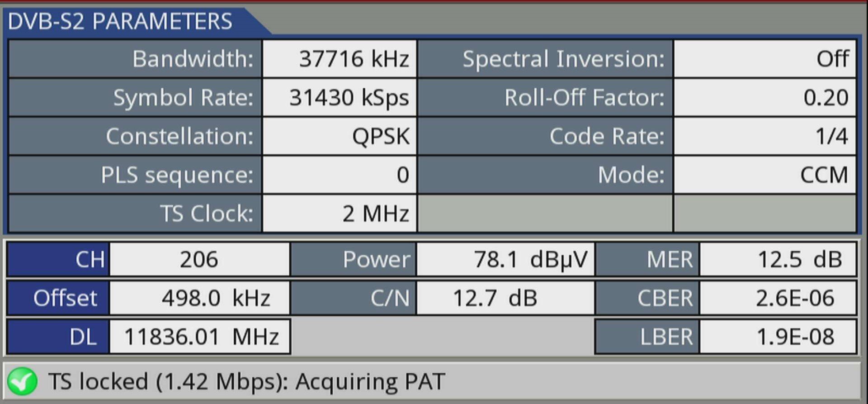Select the Bandwidth value 37716 kHz
The width and height of the screenshot is (868, 404).
340,59
